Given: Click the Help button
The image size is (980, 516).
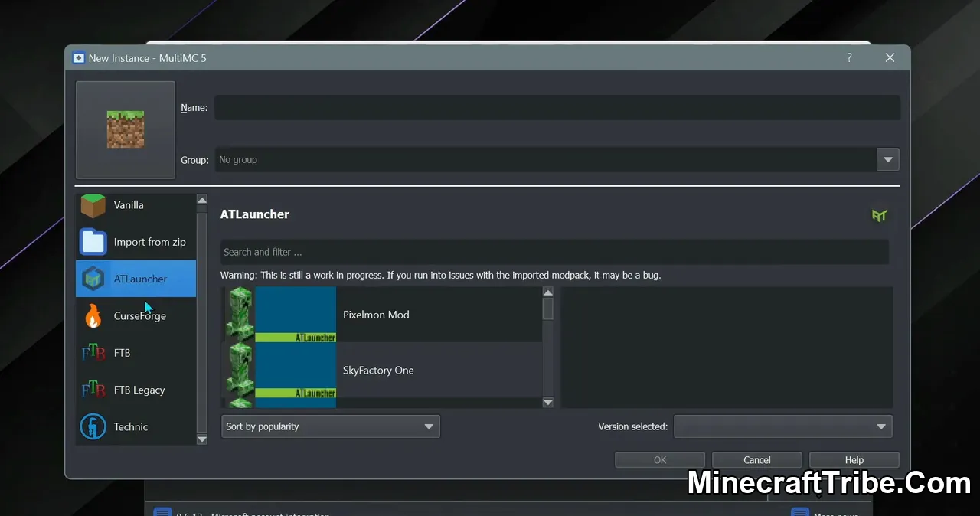Looking at the screenshot, I should tap(854, 460).
